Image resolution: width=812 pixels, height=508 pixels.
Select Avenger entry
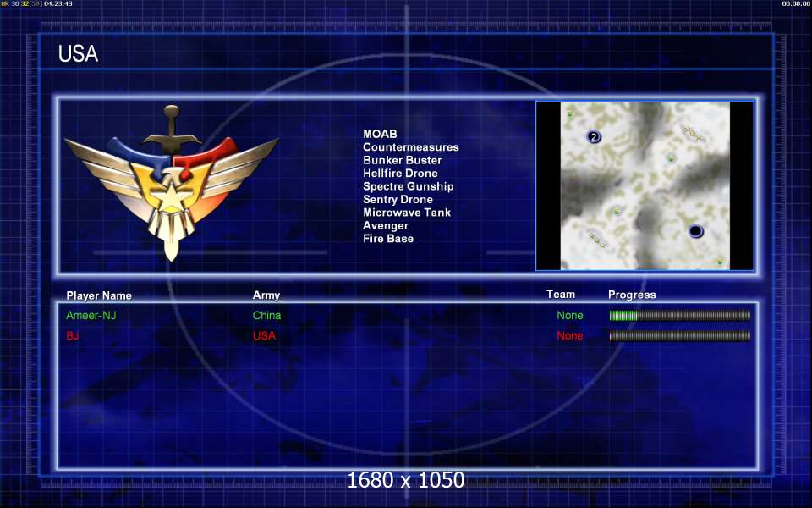(x=386, y=226)
